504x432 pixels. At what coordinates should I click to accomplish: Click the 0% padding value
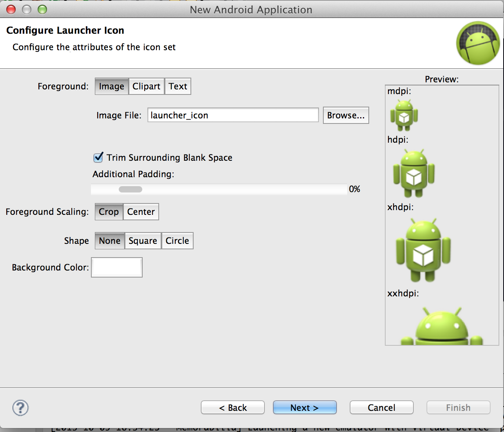pos(355,189)
